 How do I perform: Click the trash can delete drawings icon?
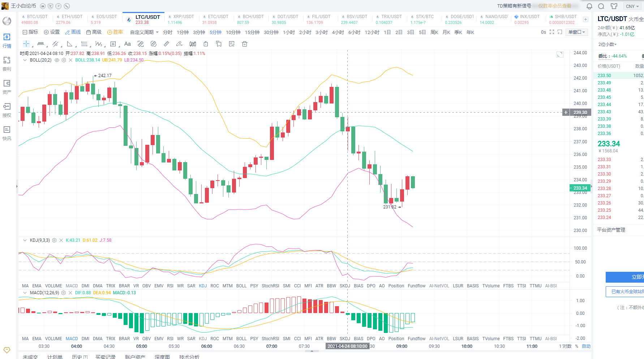coord(245,44)
